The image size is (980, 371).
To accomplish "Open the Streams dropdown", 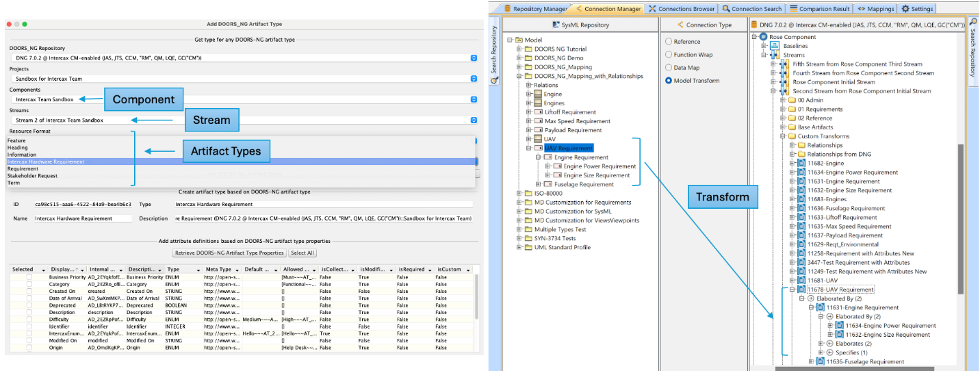I will click(474, 120).
